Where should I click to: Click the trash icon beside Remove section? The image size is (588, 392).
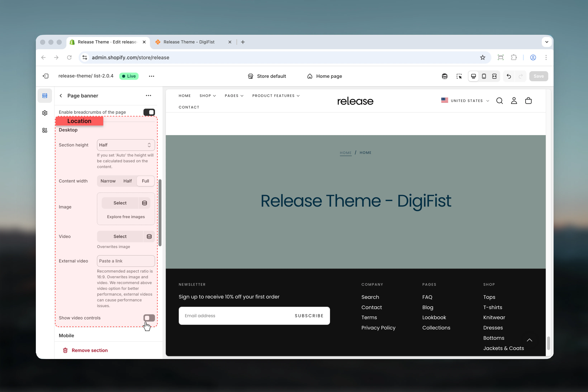coord(65,351)
